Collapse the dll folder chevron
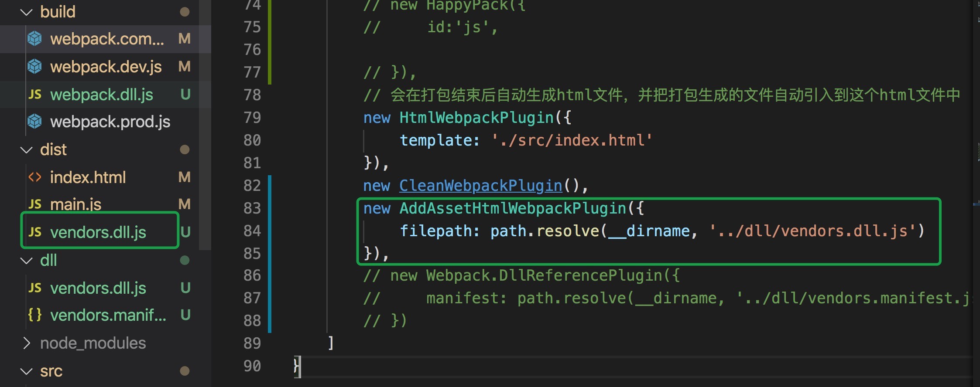This screenshot has height=387, width=980. (27, 261)
